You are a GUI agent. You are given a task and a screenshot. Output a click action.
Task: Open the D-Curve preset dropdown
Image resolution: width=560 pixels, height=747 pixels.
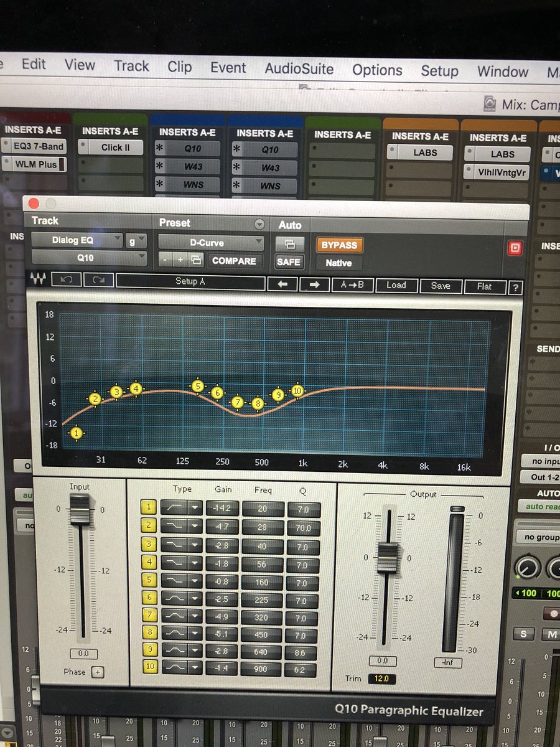(x=211, y=243)
